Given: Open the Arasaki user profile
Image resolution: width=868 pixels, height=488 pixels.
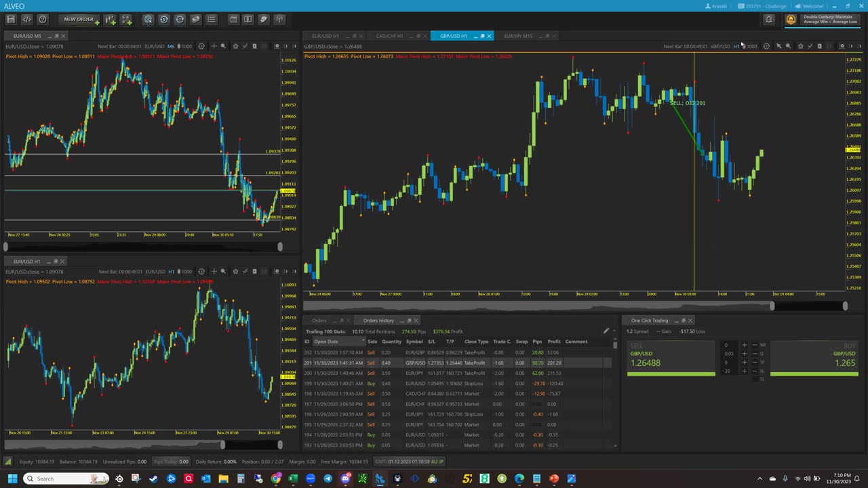Looking at the screenshot, I should click(717, 6).
